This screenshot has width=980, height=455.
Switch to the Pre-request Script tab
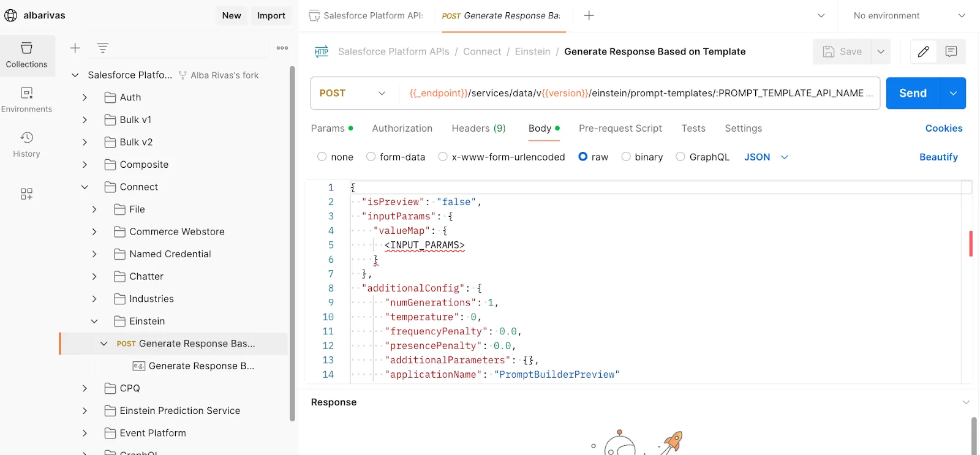620,128
